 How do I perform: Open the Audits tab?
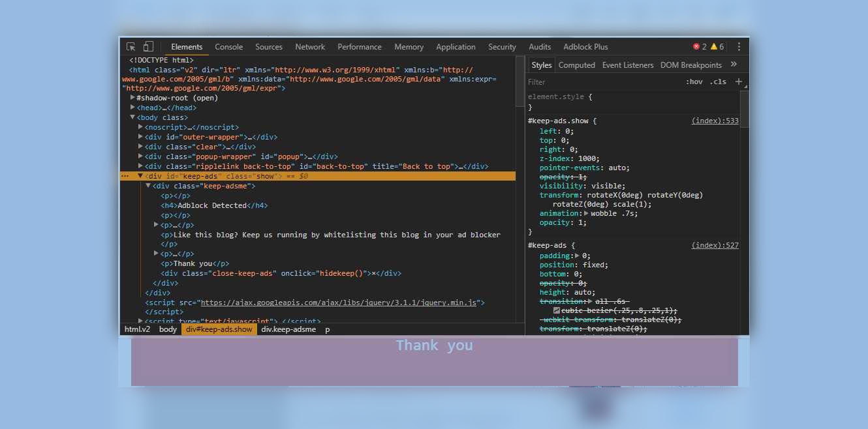[540, 47]
